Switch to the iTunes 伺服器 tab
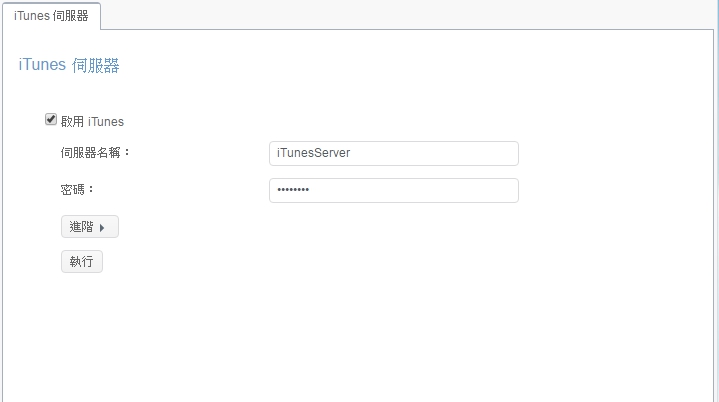Viewport: 719px width, 402px height. click(x=51, y=16)
